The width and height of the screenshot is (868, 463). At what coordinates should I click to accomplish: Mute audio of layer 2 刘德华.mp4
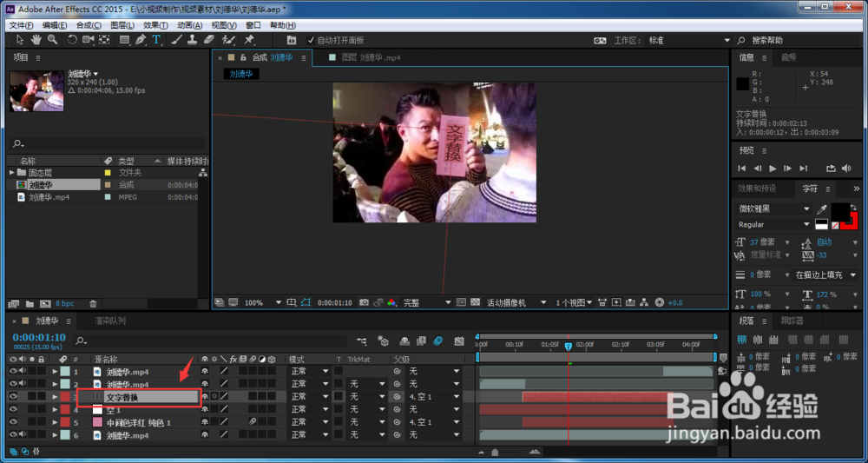tap(23, 384)
